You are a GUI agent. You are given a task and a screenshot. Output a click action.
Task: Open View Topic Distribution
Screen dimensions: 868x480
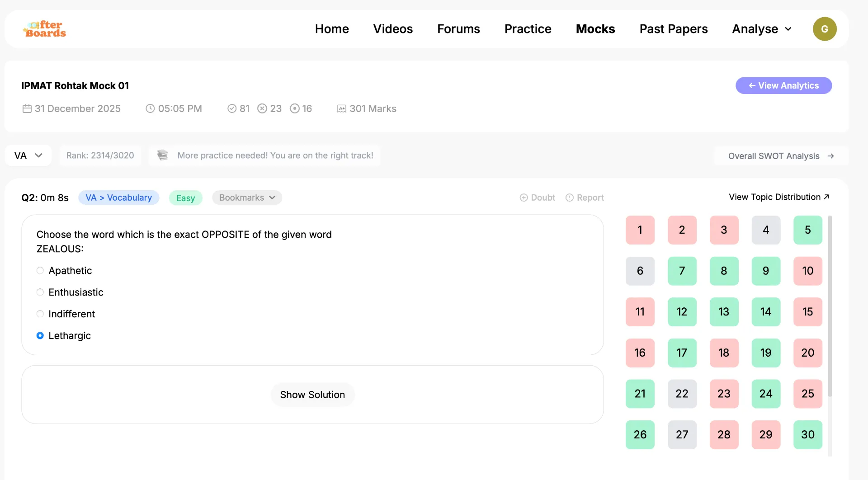click(x=779, y=197)
